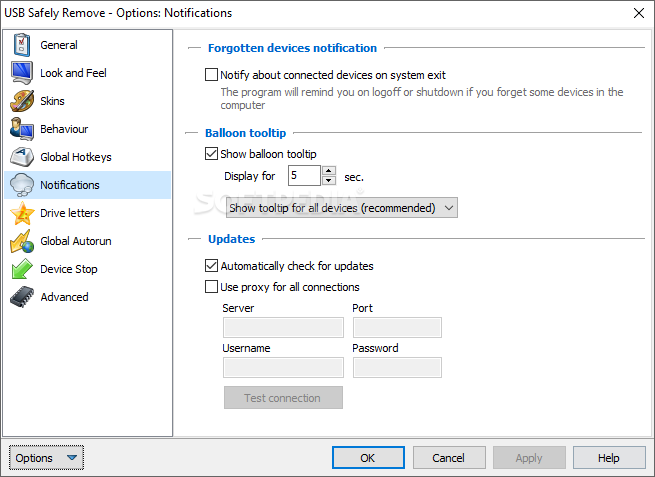Open Device Stop settings

point(88,269)
